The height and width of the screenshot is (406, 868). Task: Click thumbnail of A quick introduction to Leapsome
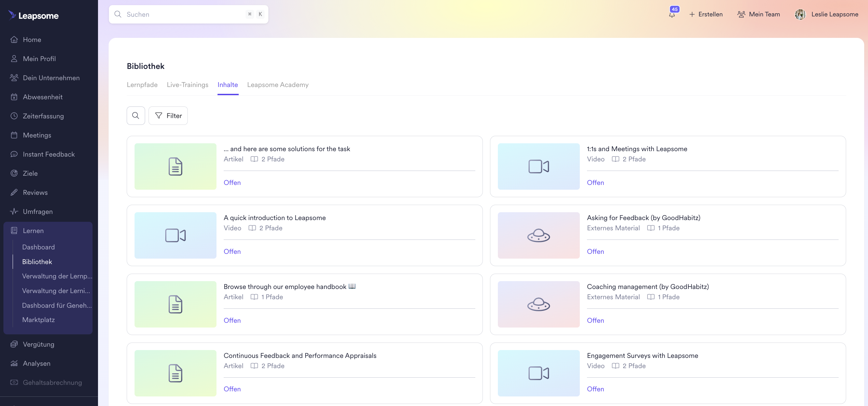[x=175, y=235]
